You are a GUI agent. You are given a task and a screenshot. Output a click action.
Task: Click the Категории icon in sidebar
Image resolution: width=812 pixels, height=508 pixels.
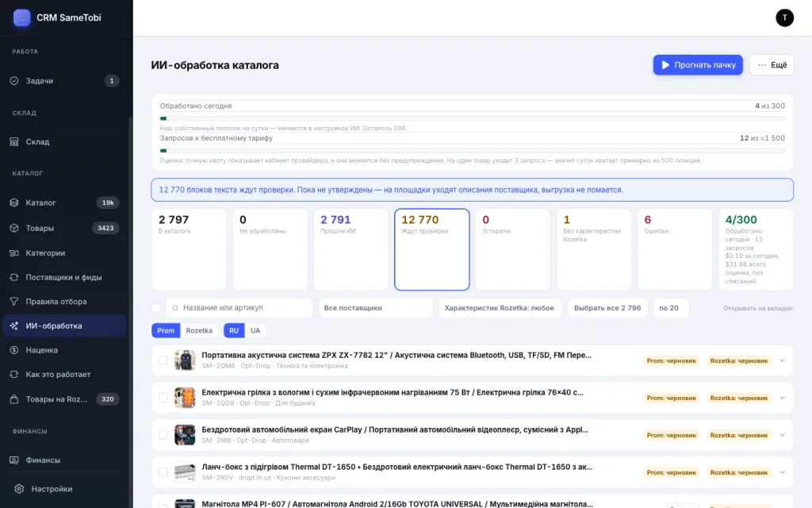tap(14, 253)
